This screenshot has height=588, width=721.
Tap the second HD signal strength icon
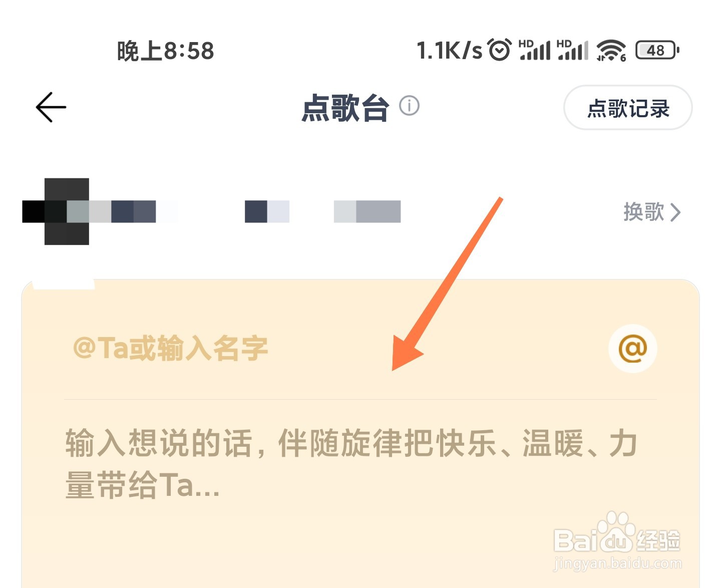click(572, 50)
